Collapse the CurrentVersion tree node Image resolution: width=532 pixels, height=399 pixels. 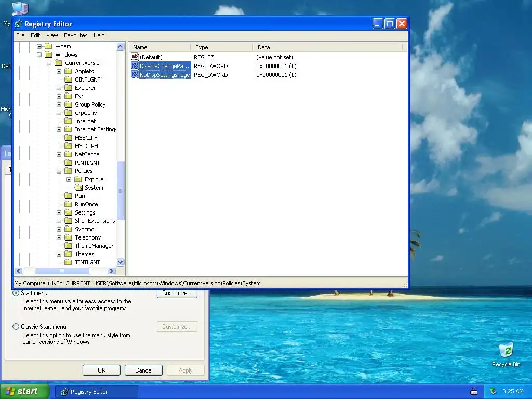point(49,63)
